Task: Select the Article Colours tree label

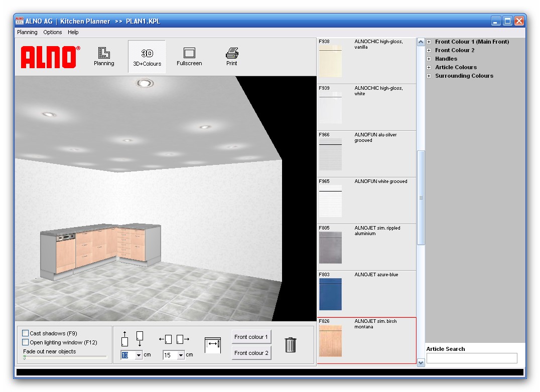Action: tap(456, 67)
